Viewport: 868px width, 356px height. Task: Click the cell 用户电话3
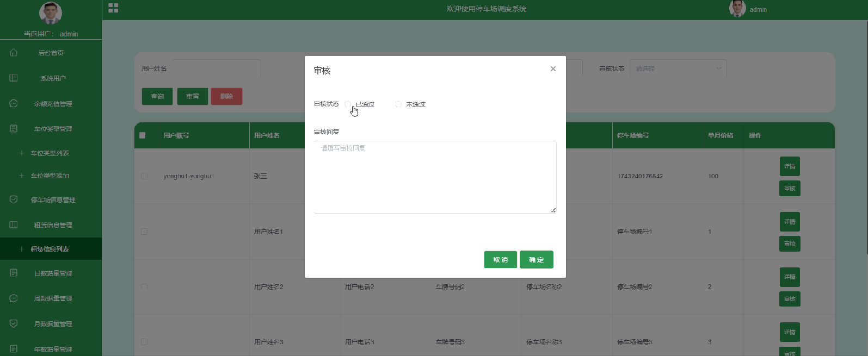(x=360, y=342)
